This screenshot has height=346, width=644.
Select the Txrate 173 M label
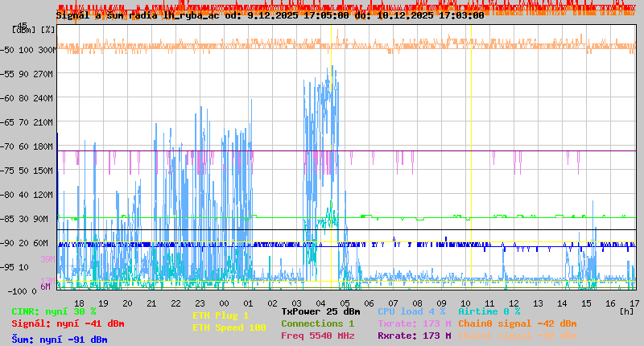[x=414, y=323]
